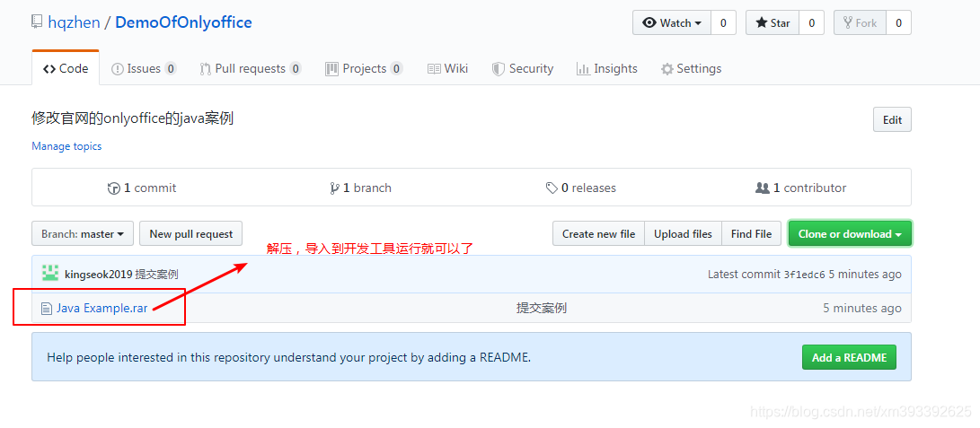The image size is (980, 428).
Task: Open the DemoOfOnlyoffice repository link
Action: pos(184,23)
